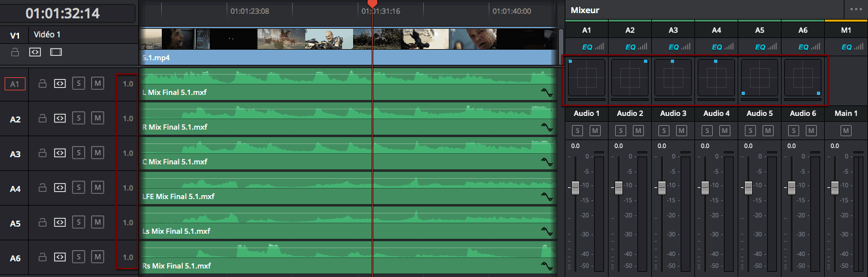Image resolution: width=868 pixels, height=277 pixels.
Task: Open pan control for channel A3
Action: pos(673,79)
